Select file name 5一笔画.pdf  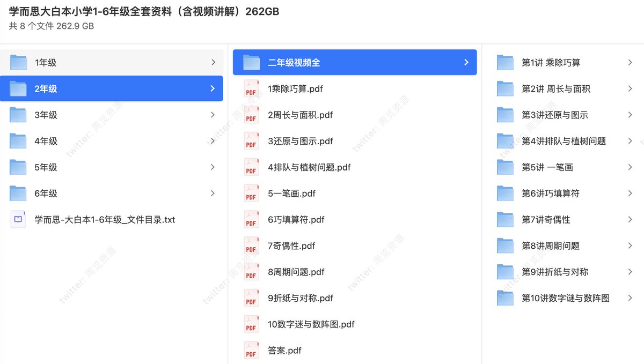291,194
